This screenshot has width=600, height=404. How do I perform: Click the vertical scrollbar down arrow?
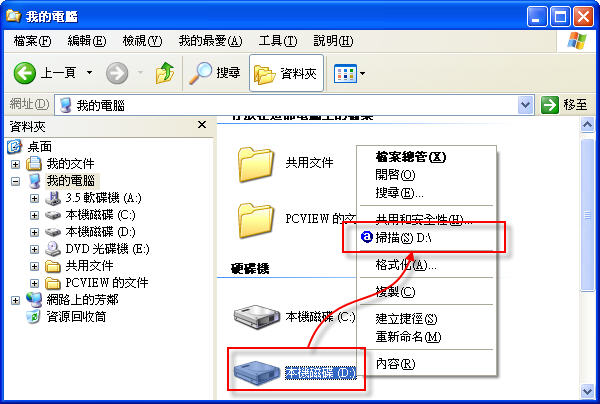point(587,391)
